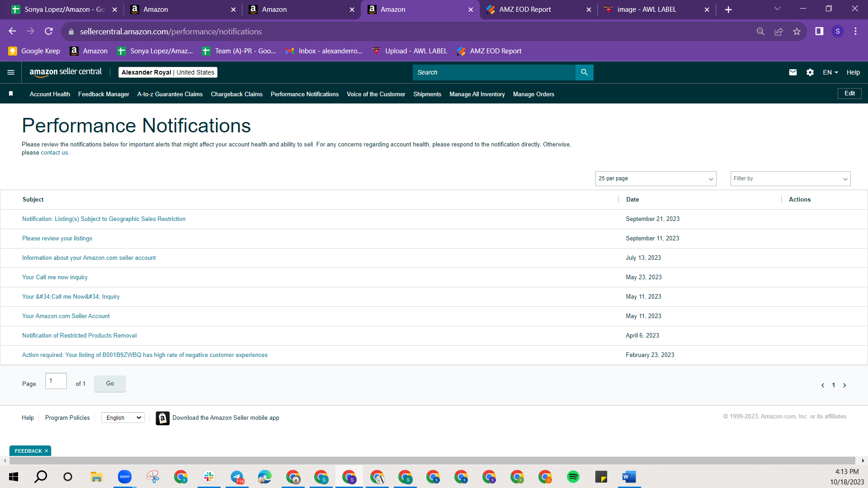This screenshot has width=868, height=488.
Task: Toggle the browser side panel icon
Action: (x=819, y=31)
